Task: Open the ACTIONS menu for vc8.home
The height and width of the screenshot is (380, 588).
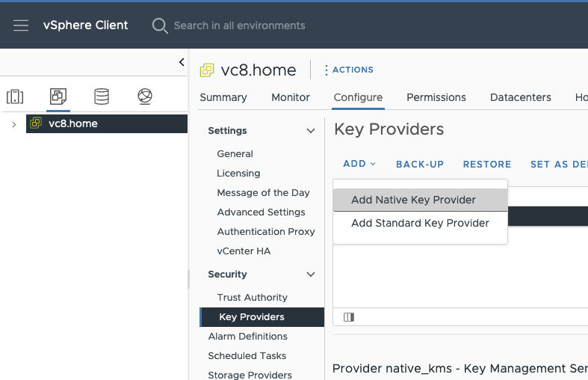Action: point(349,70)
